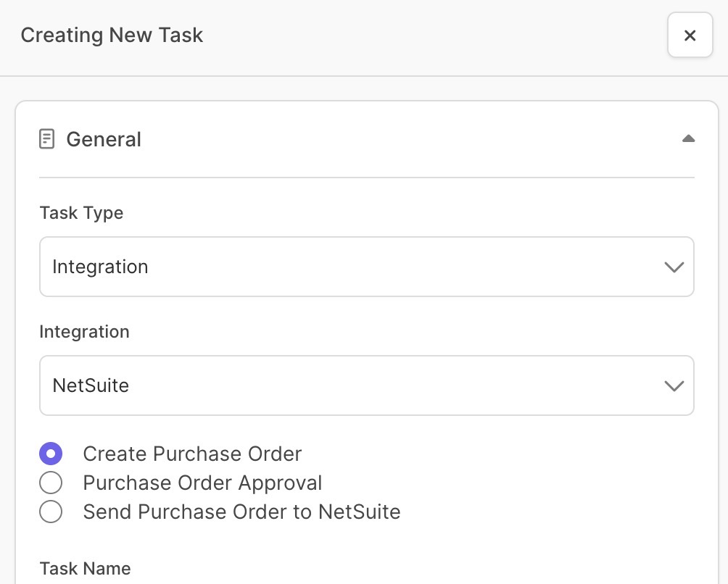The height and width of the screenshot is (584, 728).
Task: Click the Integration field label above NetSuite
Action: 84,332
